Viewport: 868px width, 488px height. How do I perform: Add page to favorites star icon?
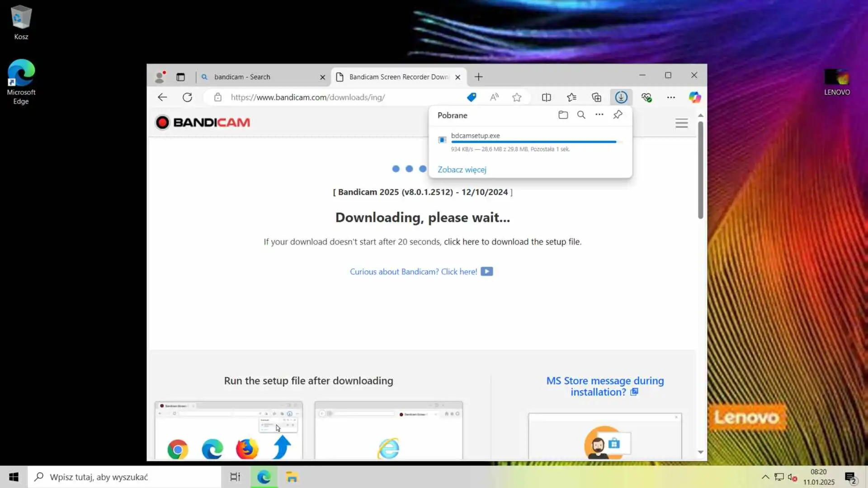pos(517,97)
